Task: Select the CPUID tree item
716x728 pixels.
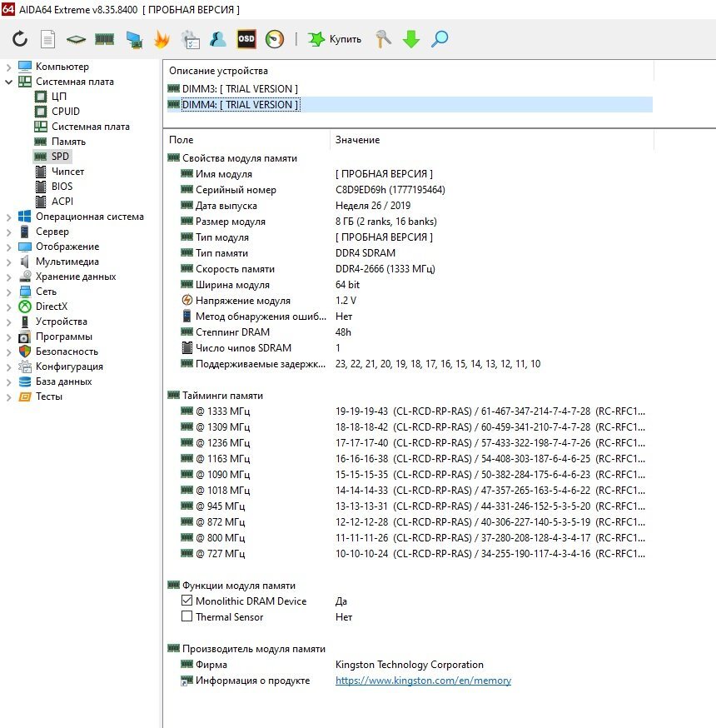Action: pos(66,112)
